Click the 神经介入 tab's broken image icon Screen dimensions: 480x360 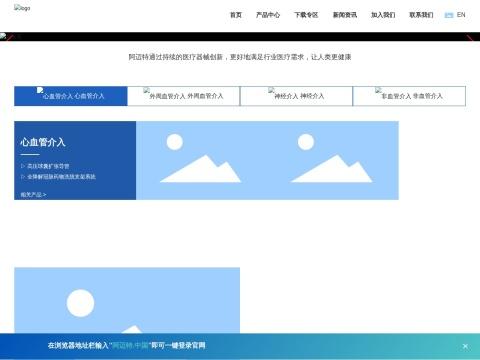pyautogui.click(x=272, y=90)
